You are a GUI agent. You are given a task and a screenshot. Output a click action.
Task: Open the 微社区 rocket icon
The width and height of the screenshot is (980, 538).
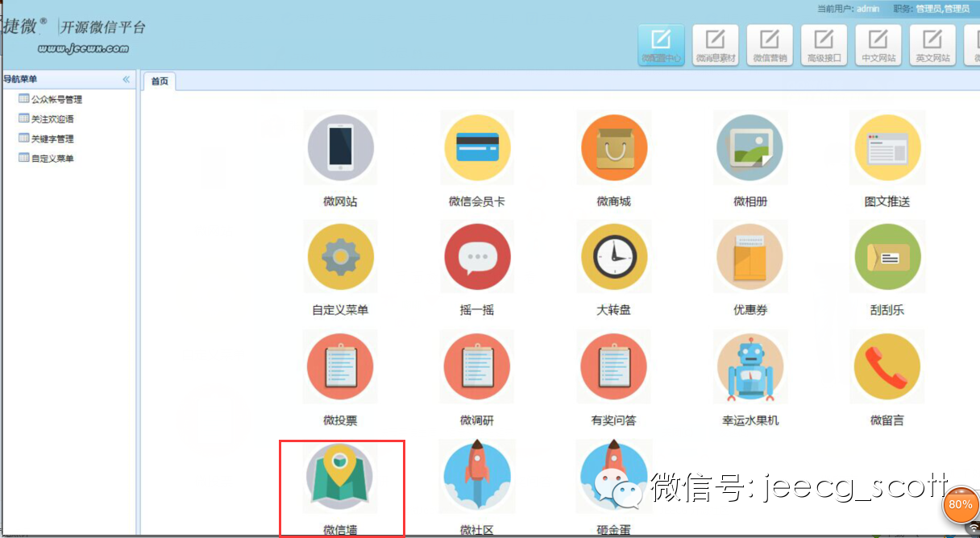point(477,477)
